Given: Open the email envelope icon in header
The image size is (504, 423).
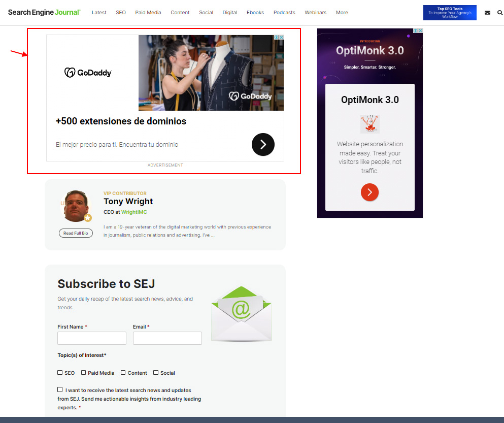Looking at the screenshot, I should 487,13.
